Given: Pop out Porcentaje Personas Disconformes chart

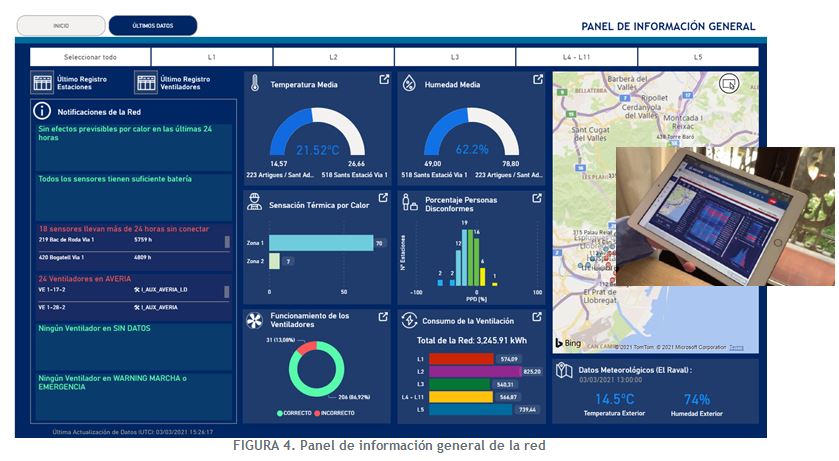Looking at the screenshot, I should 538,198.
